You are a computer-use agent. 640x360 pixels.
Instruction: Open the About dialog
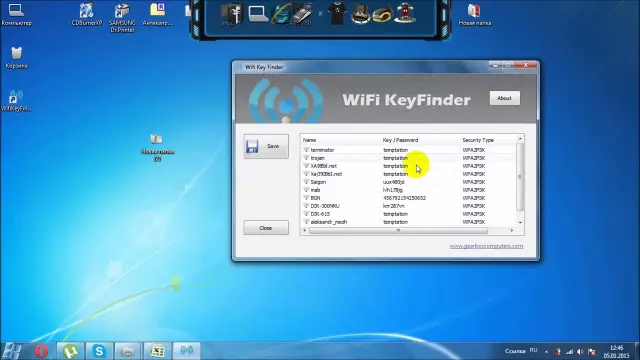point(504,98)
